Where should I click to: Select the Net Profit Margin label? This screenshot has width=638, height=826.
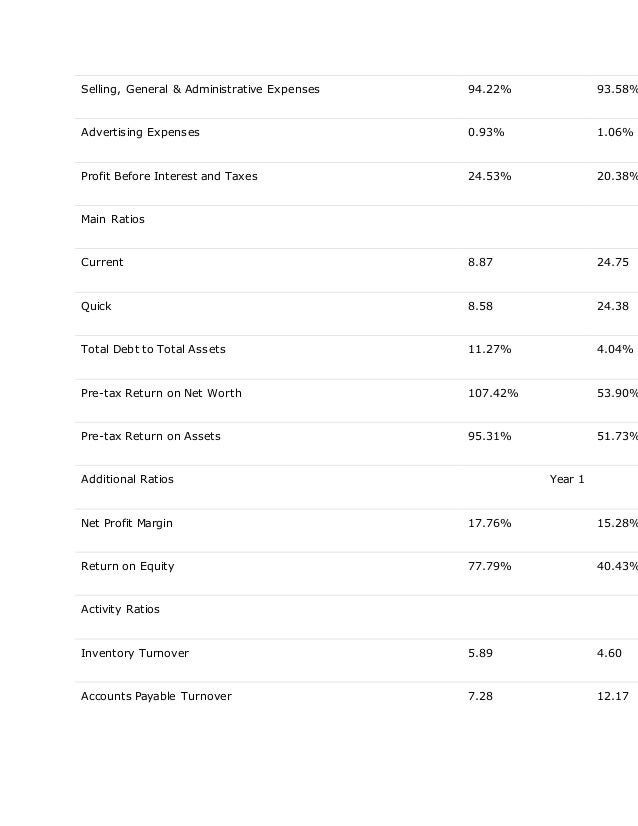click(127, 524)
